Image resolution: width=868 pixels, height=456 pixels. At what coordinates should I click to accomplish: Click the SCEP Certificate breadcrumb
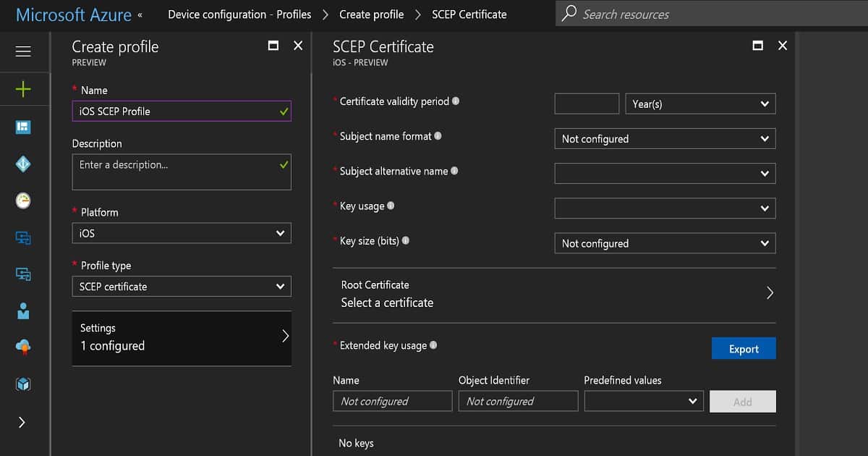click(469, 14)
